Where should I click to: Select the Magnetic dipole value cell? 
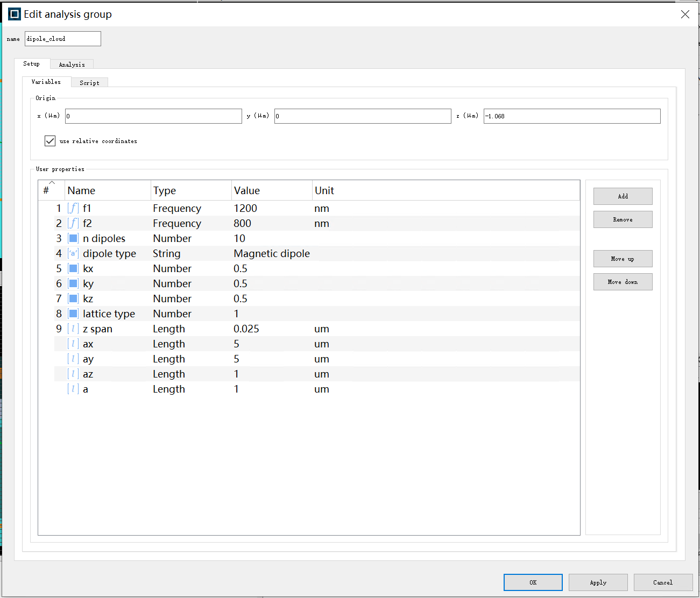272,253
